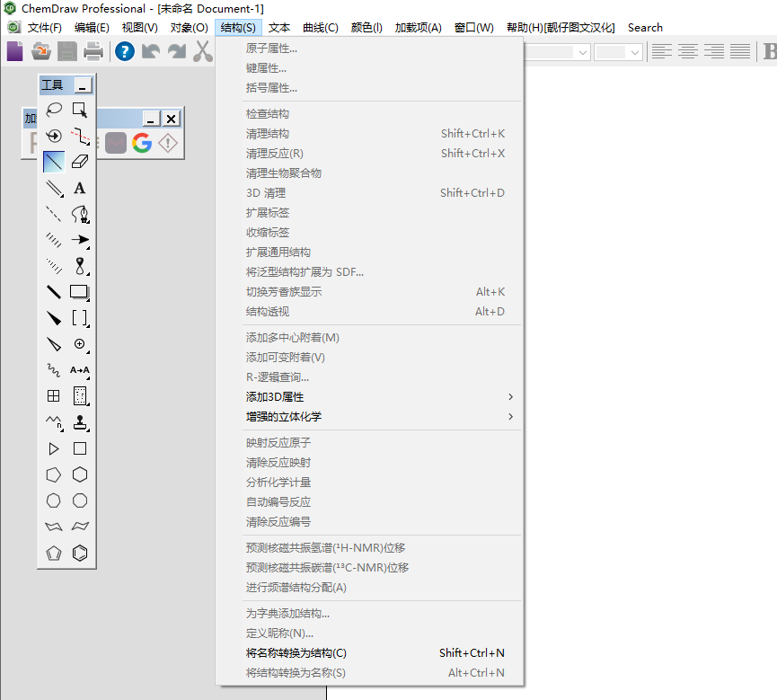
Task: Select the Hashed Wedged Bond tool
Action: click(54, 266)
